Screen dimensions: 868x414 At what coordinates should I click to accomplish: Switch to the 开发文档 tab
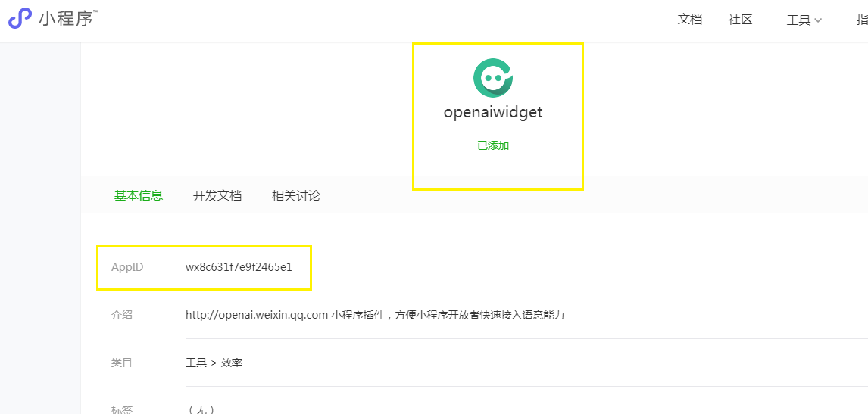[x=217, y=195]
